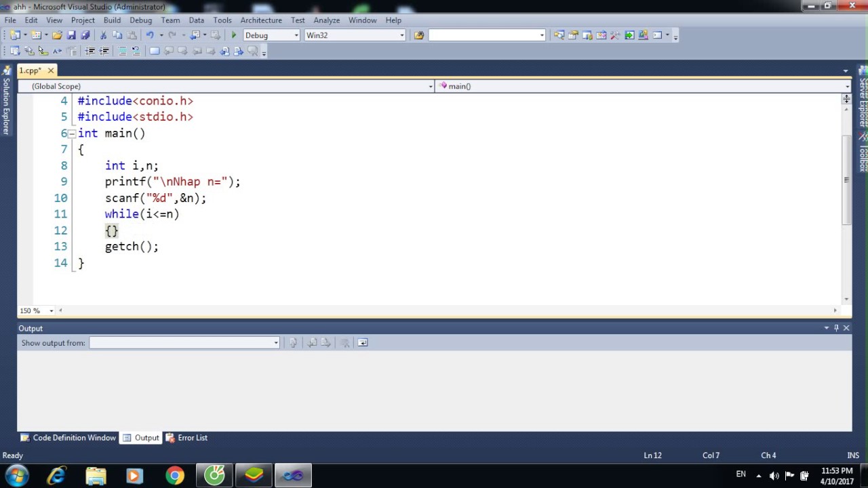Open the Architecture menu

click(x=261, y=20)
